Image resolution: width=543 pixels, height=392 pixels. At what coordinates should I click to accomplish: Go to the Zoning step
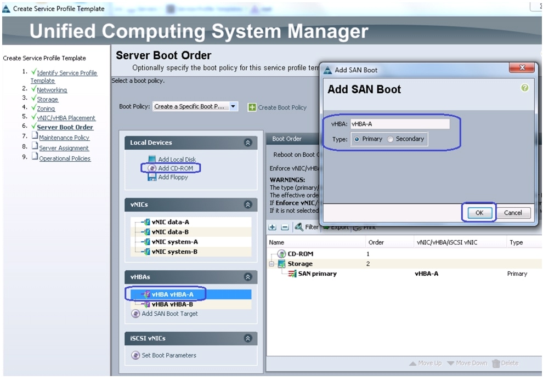tap(46, 109)
